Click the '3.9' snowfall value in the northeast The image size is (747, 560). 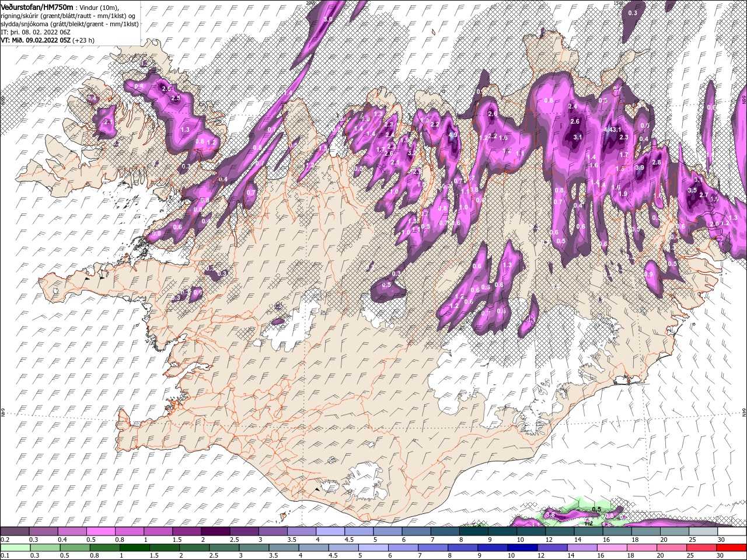pos(639,167)
